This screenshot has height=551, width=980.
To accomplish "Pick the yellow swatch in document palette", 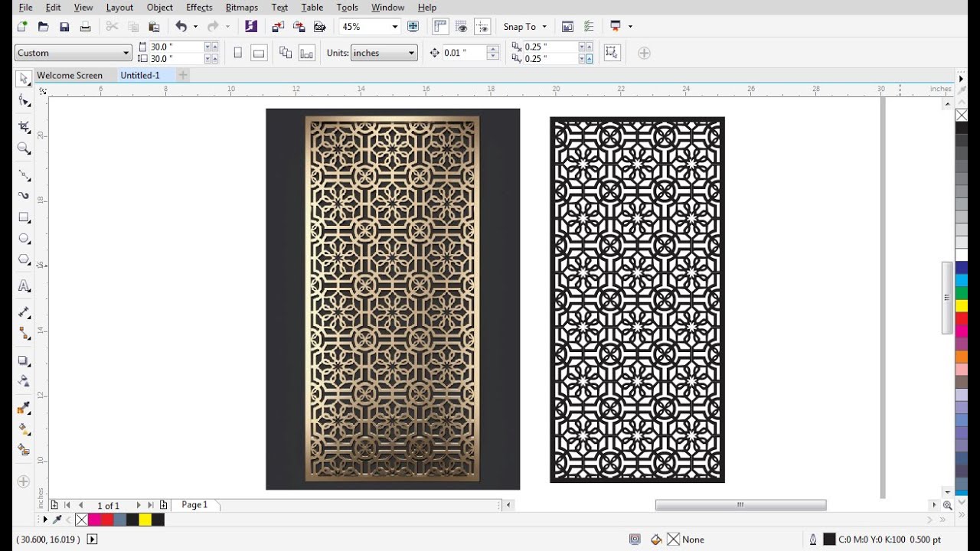I will pos(145,520).
